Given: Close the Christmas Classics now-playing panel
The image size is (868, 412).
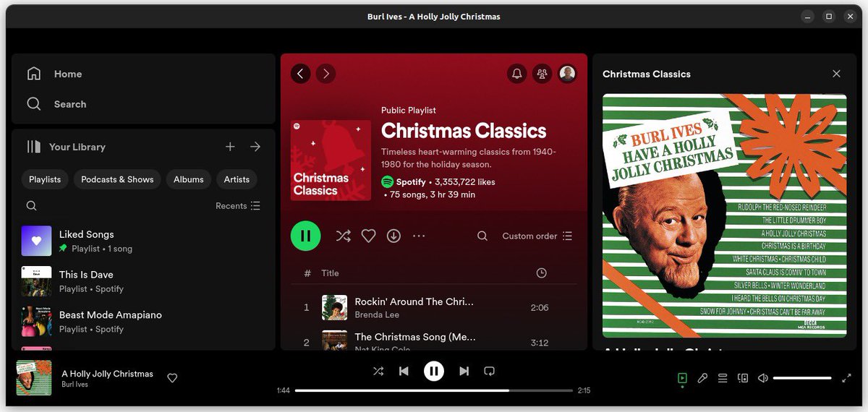Looking at the screenshot, I should click(837, 74).
